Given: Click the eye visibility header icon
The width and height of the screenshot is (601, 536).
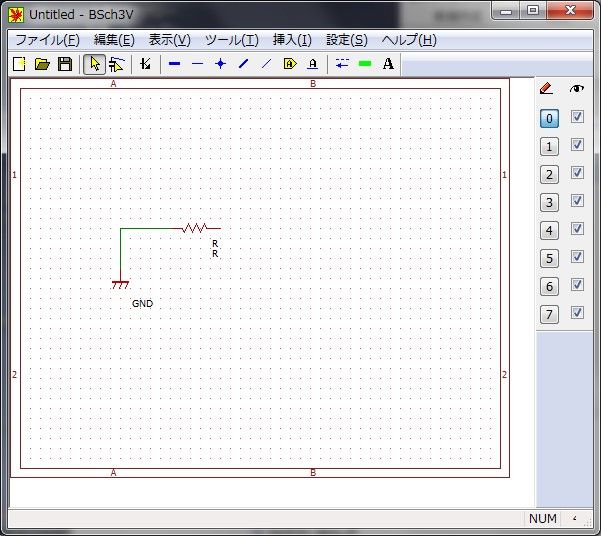Looking at the screenshot, I should click(x=576, y=89).
